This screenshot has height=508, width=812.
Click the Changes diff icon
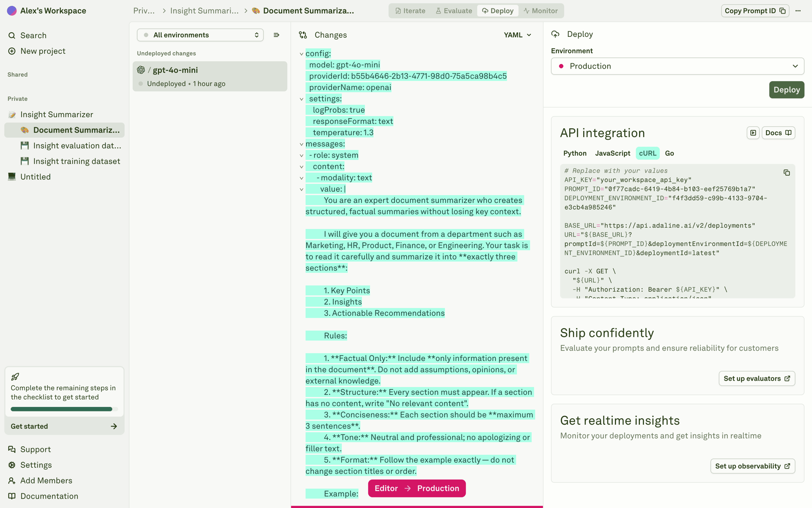pyautogui.click(x=303, y=35)
